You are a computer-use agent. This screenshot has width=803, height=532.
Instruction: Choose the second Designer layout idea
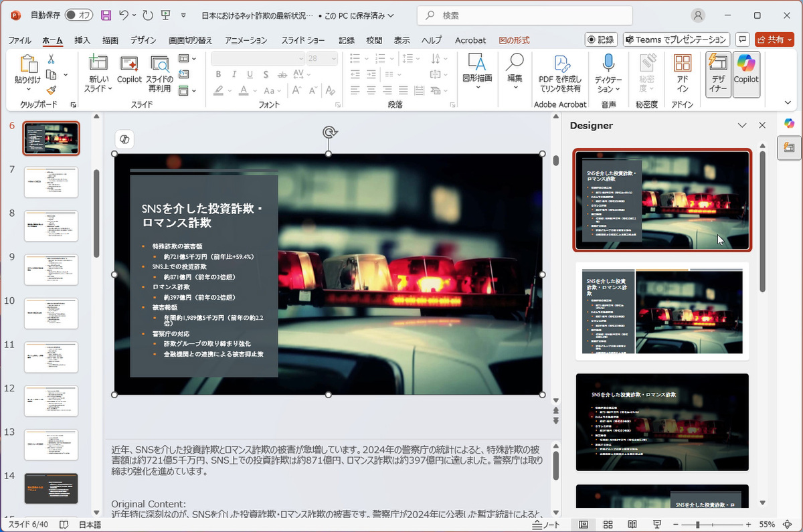(x=662, y=311)
